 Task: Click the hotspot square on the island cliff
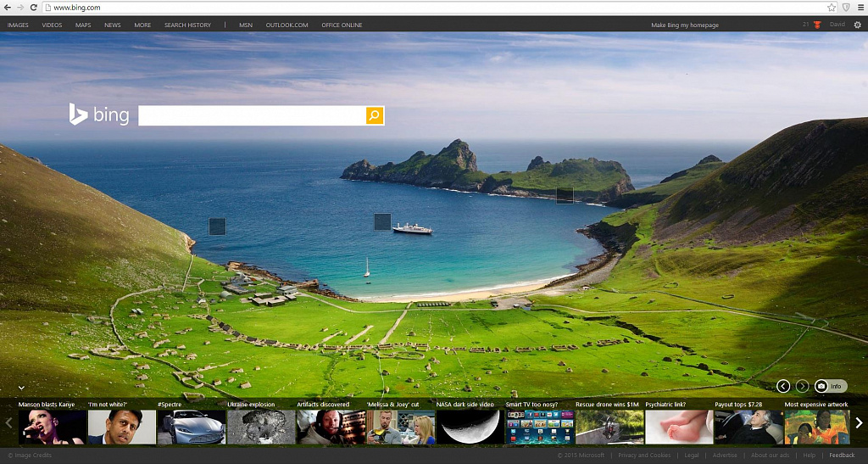[x=565, y=195]
